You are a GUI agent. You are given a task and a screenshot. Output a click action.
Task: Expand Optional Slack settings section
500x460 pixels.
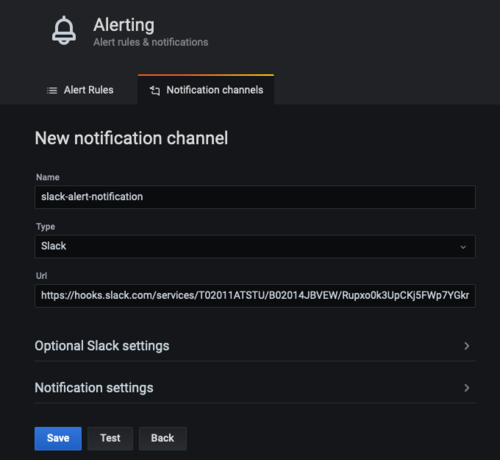pyautogui.click(x=255, y=346)
